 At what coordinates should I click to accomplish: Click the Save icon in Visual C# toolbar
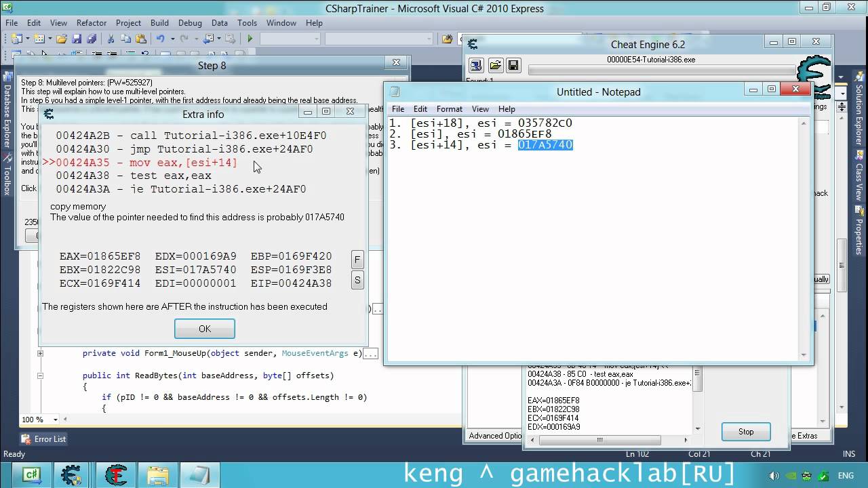tap(77, 39)
